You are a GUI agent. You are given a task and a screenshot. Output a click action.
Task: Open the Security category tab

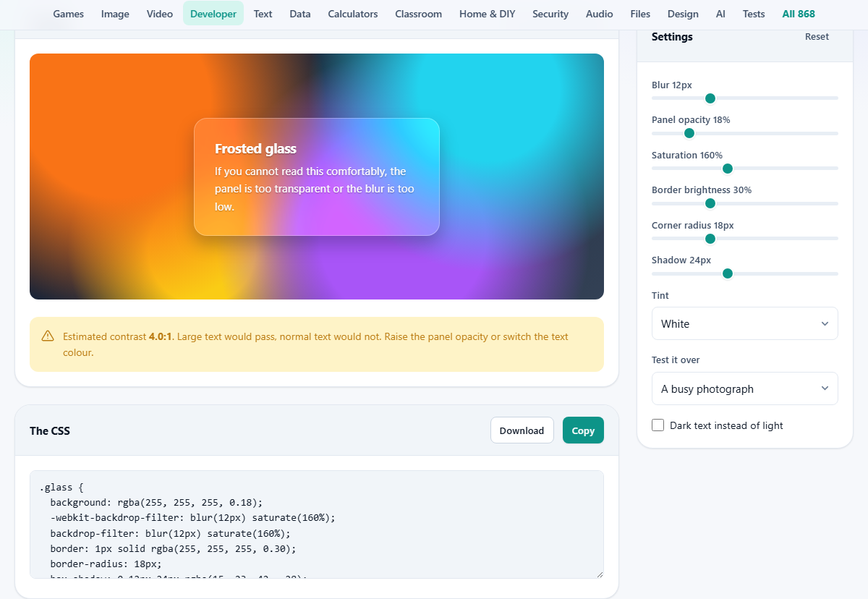(550, 14)
